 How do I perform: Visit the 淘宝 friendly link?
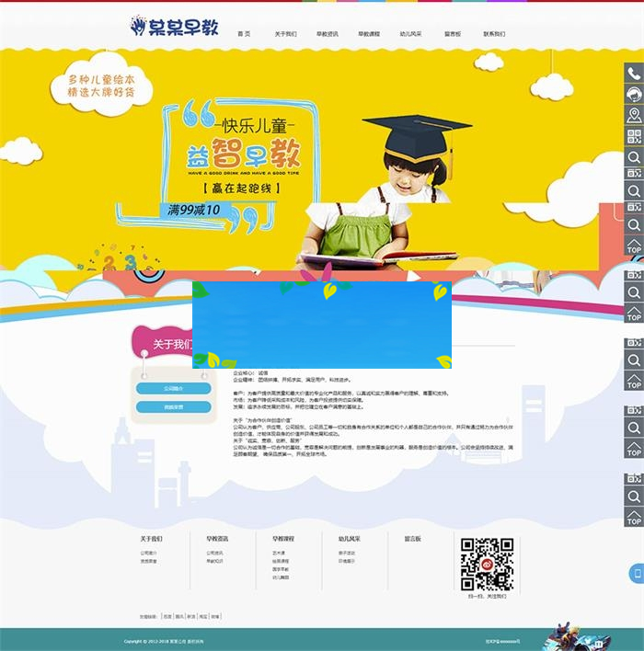click(202, 617)
